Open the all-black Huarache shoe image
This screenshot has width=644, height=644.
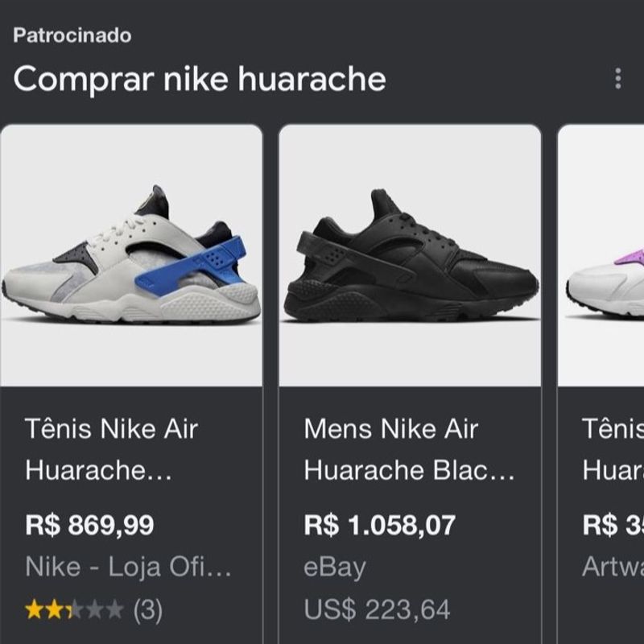click(x=410, y=256)
